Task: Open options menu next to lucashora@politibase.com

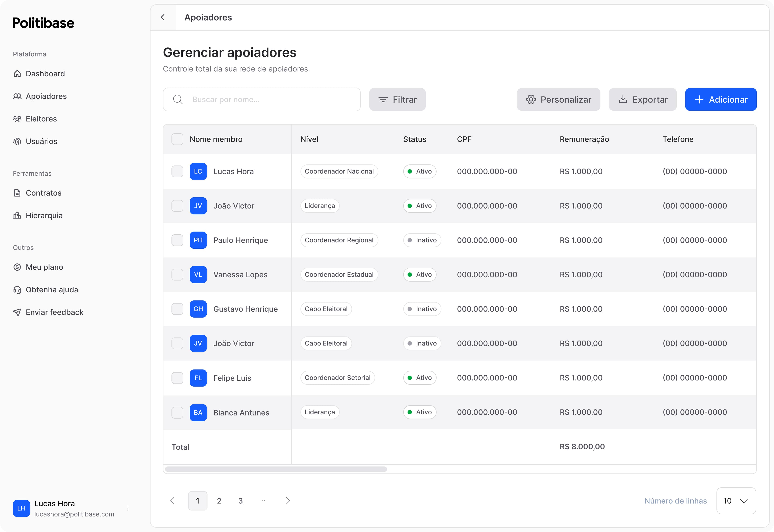Action: 128,508
